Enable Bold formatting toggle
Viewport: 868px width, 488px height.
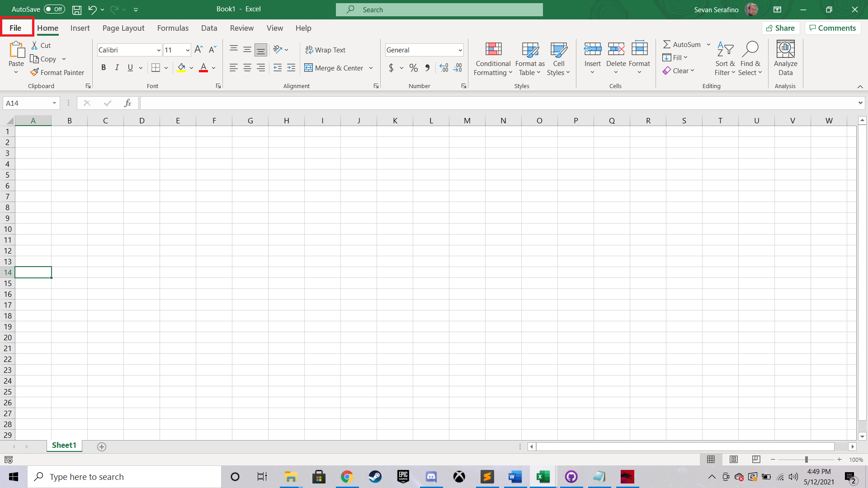coord(103,68)
